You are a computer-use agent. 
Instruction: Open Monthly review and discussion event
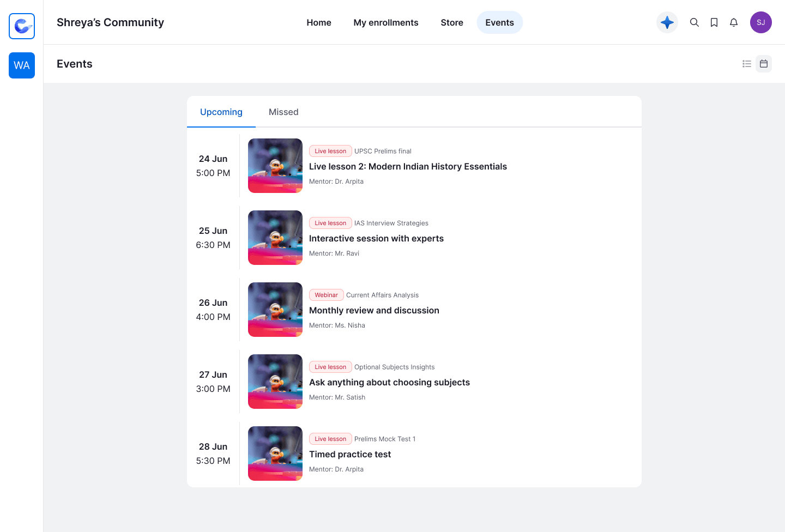374,310
